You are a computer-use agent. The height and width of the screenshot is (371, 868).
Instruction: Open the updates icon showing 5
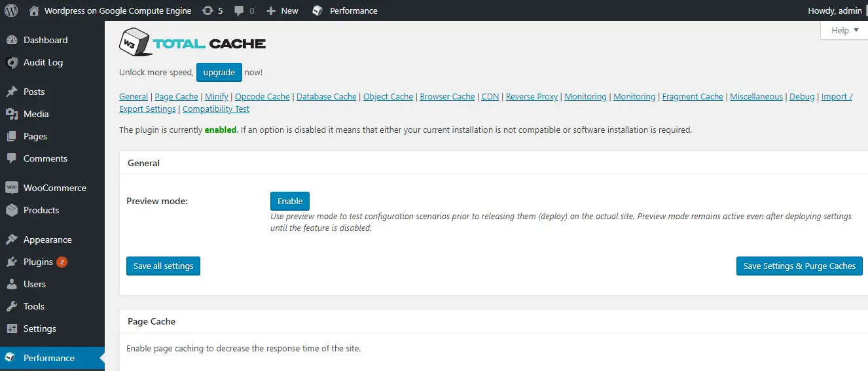pyautogui.click(x=208, y=10)
